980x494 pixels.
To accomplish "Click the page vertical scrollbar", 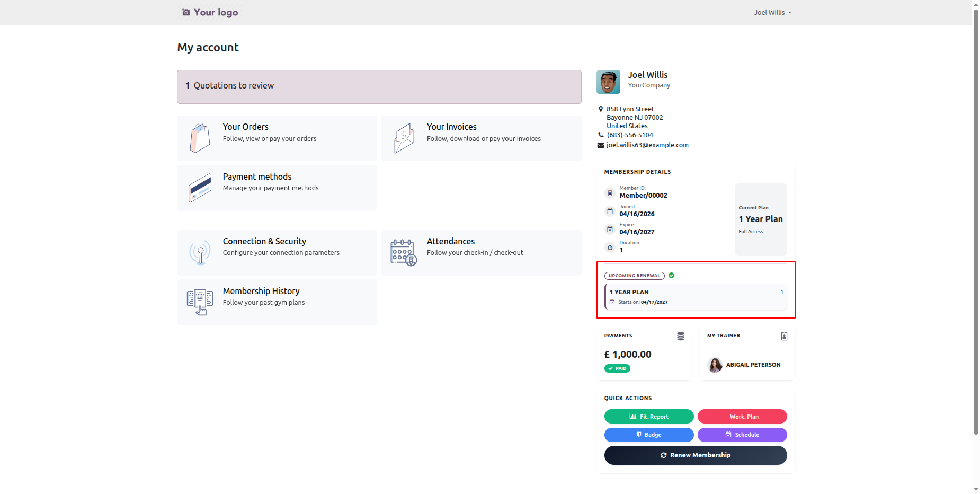I will 976,222.
